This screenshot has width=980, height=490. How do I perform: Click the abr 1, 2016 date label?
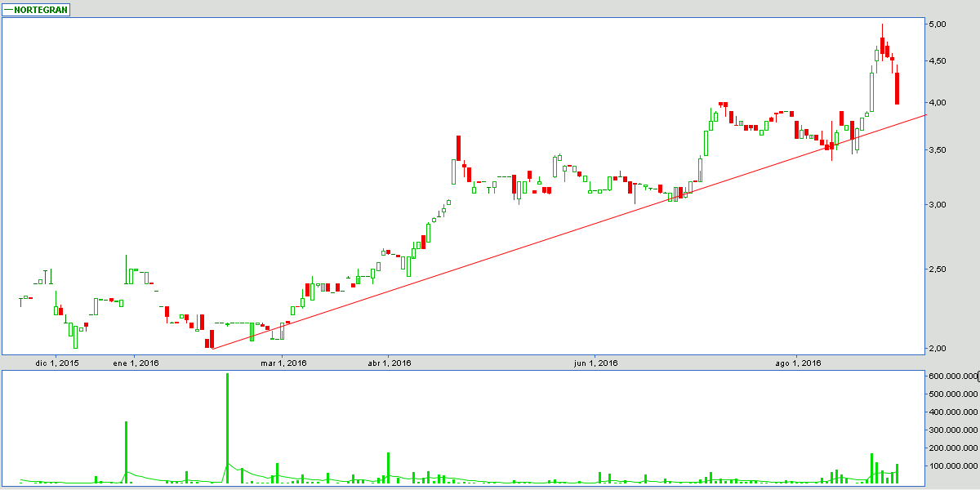coord(389,363)
